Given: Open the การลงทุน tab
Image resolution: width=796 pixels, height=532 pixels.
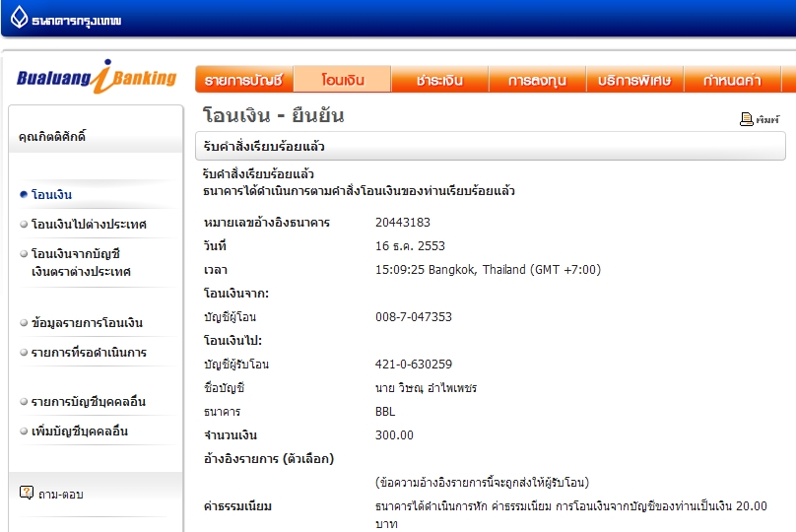Looking at the screenshot, I should 537,80.
